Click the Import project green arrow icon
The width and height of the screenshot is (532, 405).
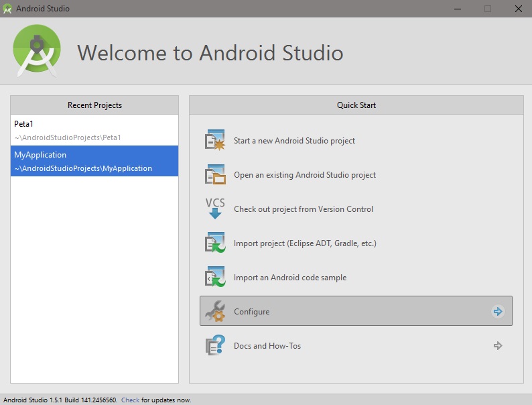[215, 243]
